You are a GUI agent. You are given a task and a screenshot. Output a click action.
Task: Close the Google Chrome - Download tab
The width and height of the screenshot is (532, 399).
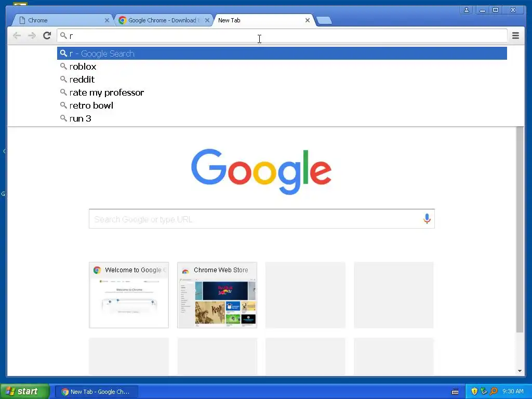point(207,20)
